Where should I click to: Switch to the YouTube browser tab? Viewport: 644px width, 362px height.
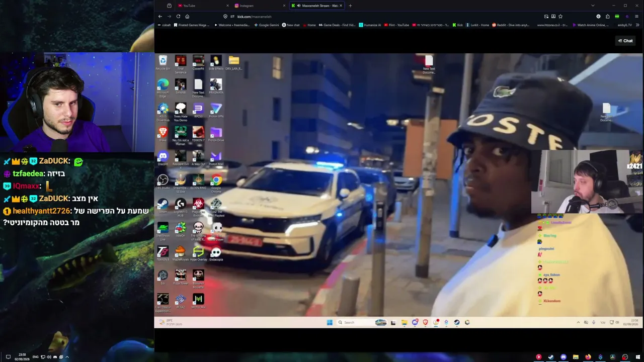[202, 6]
